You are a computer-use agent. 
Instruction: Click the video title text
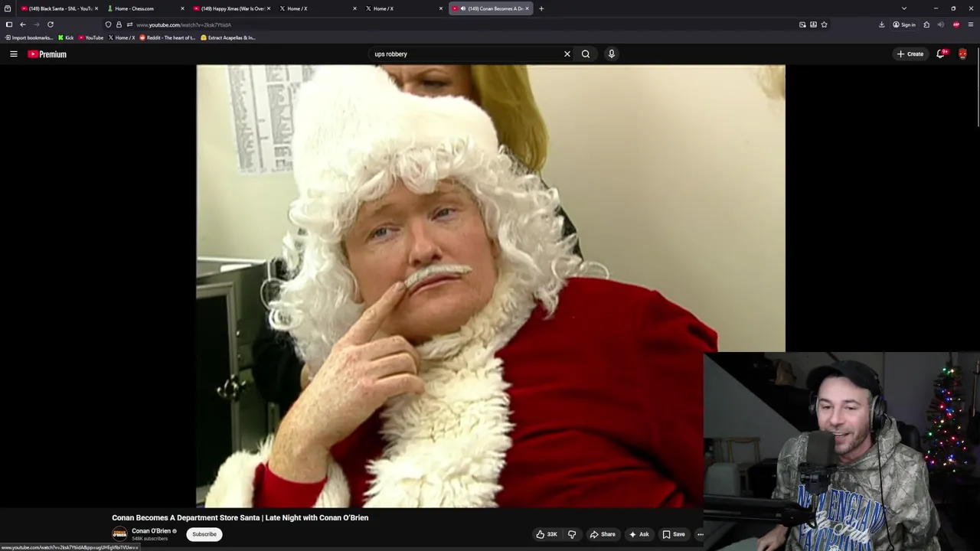(240, 518)
